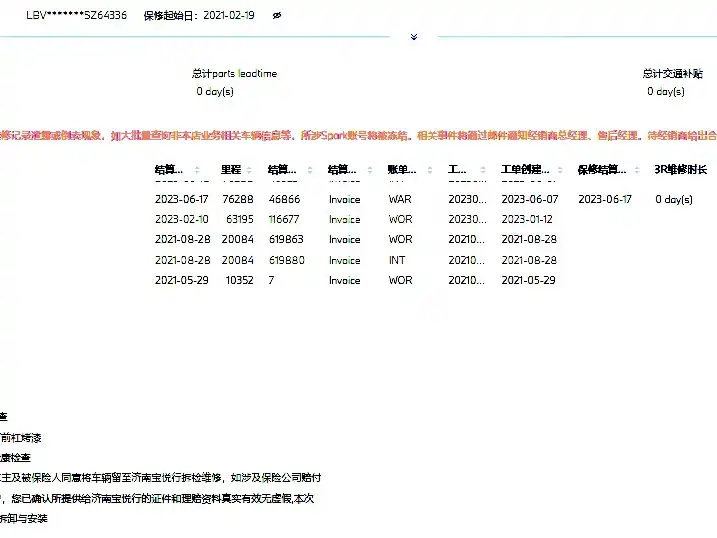The image size is (717, 538).
Task: Sort the 工 column showing order numbers
Action: pos(483,170)
